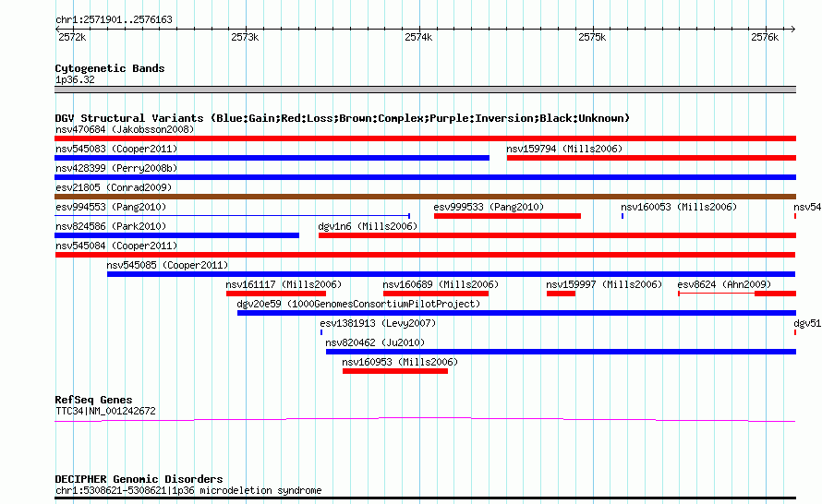
Task: Click the short nsv159997 (Mills2006) red bar
Action: point(561,294)
